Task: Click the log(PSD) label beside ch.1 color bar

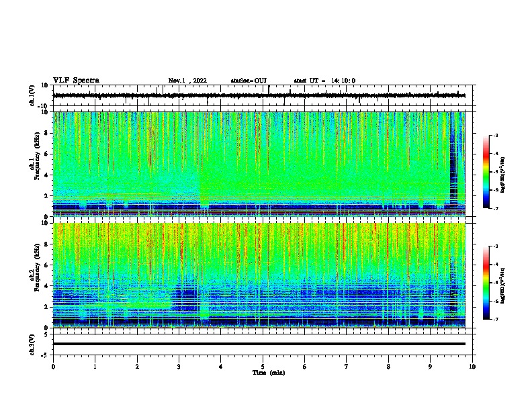Action: (x=502, y=175)
